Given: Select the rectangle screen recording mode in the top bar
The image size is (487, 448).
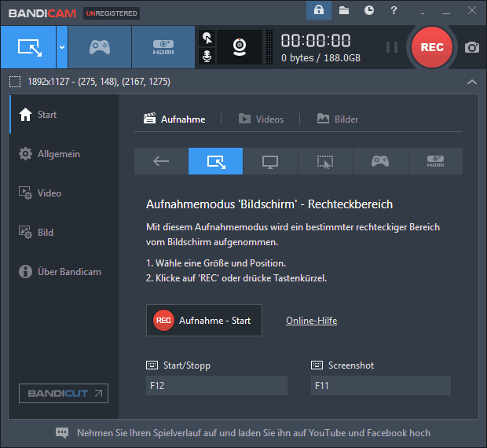Looking at the screenshot, I should click(28, 47).
